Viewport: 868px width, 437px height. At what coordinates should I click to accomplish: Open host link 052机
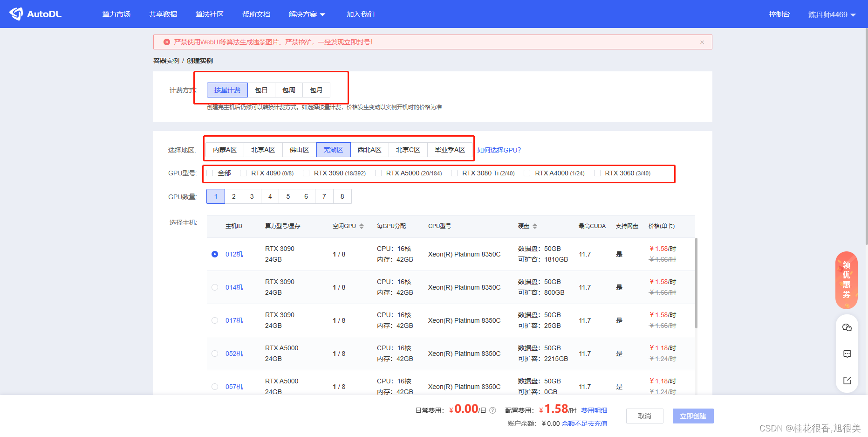(x=234, y=354)
